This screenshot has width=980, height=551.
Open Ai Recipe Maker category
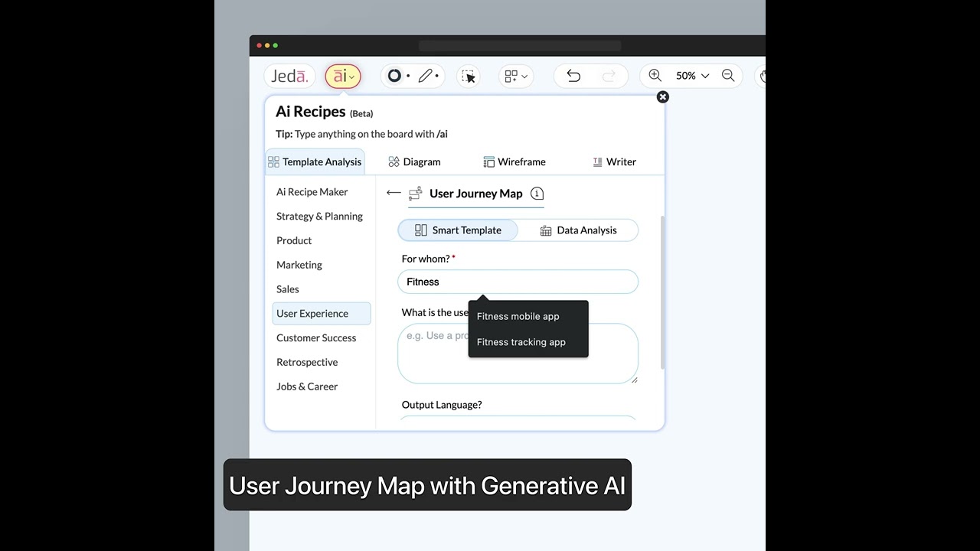tap(312, 192)
